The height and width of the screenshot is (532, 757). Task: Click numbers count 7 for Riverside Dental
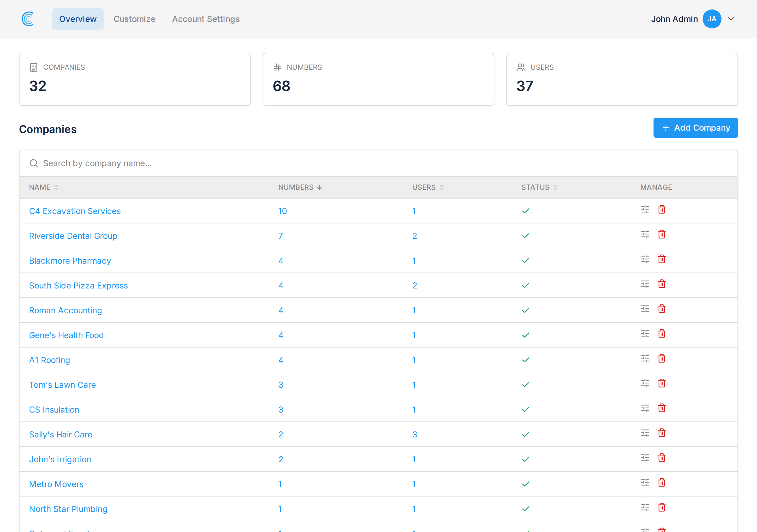pos(281,236)
